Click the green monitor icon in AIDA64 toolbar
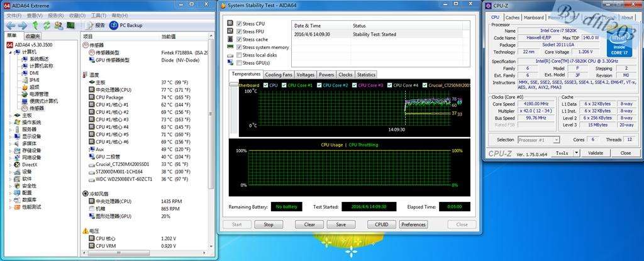 pyautogui.click(x=70, y=26)
